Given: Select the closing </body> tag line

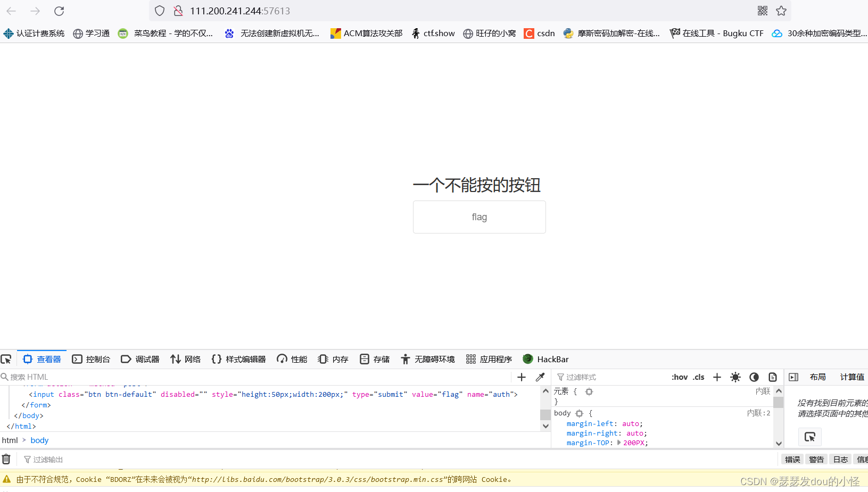Looking at the screenshot, I should coord(29,415).
